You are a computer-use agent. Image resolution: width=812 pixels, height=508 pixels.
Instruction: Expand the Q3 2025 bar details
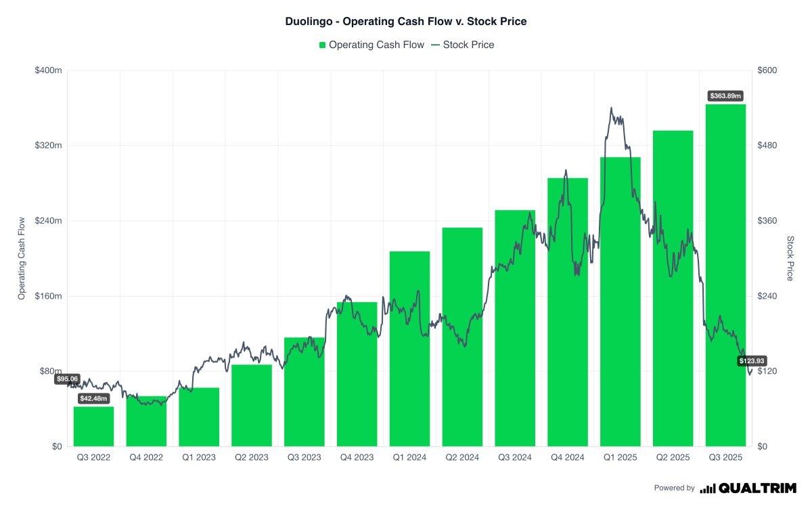pyautogui.click(x=725, y=271)
